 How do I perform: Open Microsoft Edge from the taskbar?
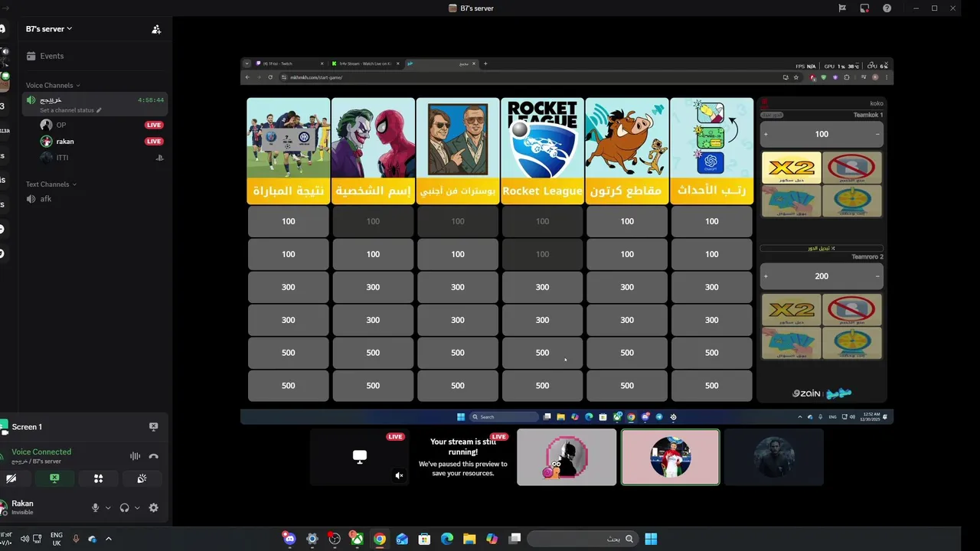coord(447,539)
